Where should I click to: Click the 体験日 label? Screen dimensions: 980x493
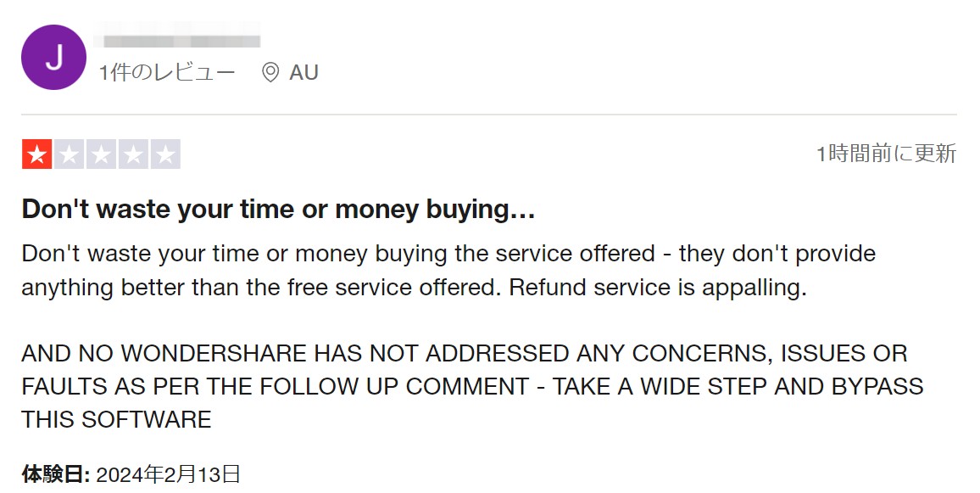tap(56, 474)
